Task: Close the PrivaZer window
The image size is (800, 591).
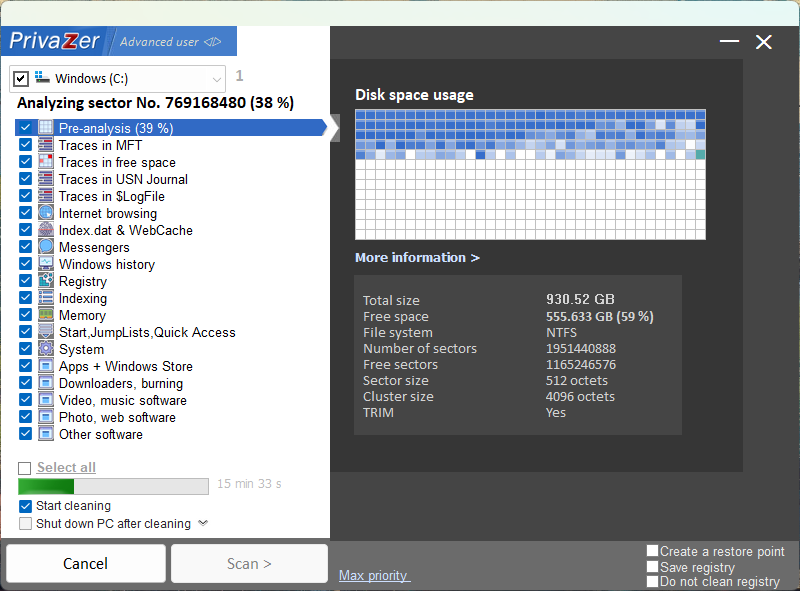Action: [764, 42]
